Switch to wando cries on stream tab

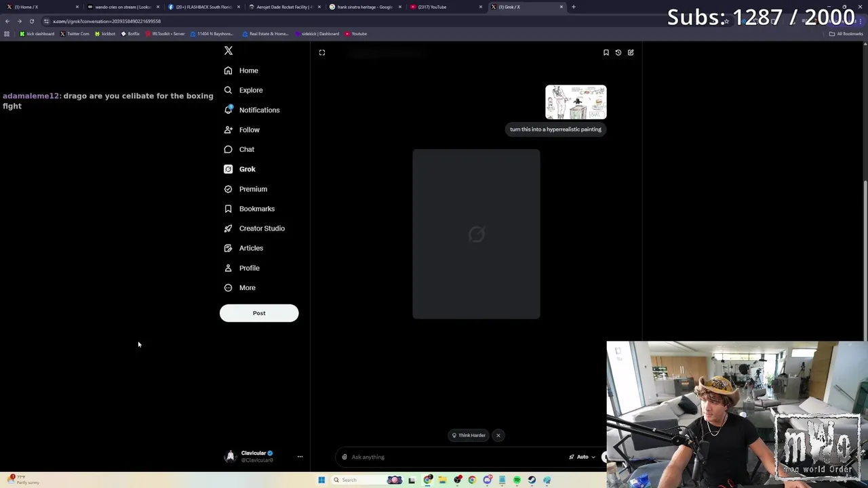point(123,7)
